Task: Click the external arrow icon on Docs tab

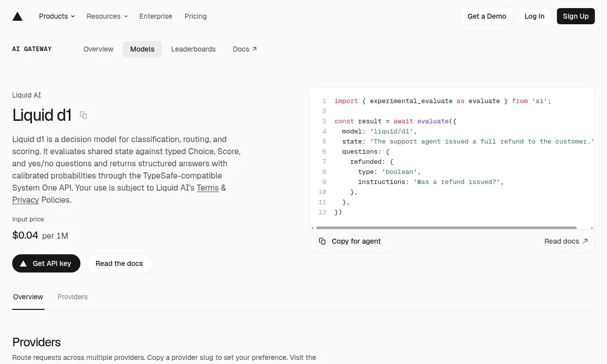Action: (254, 49)
